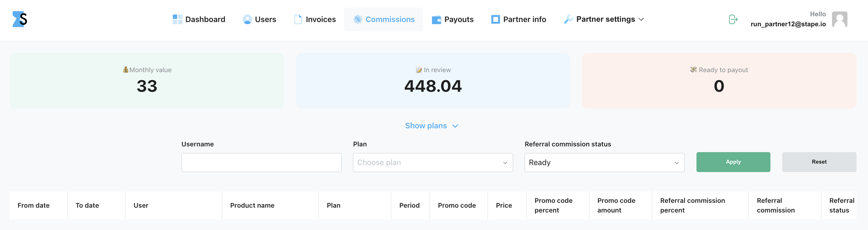
Task: Click the Monthly value 33 figure
Action: point(147,86)
